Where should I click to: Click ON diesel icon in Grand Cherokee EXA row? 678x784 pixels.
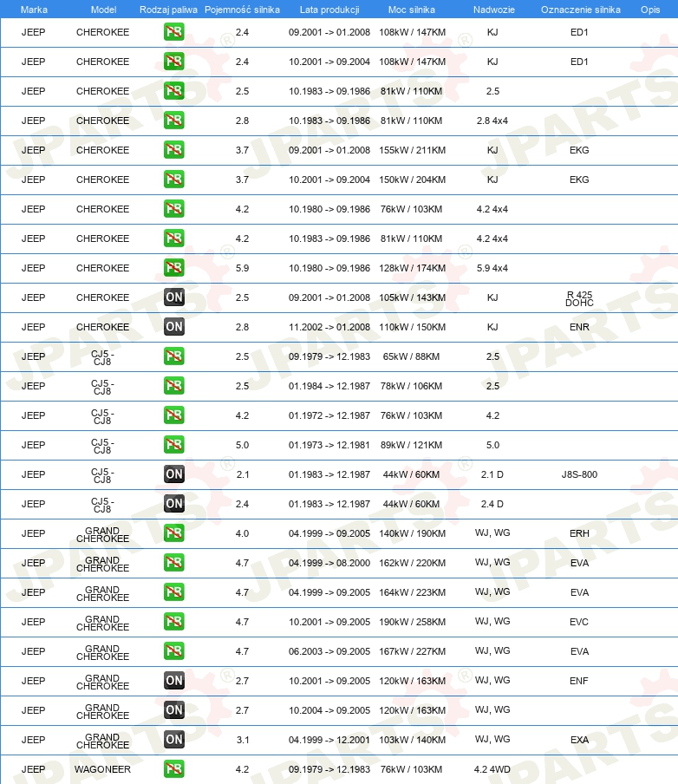(174, 740)
